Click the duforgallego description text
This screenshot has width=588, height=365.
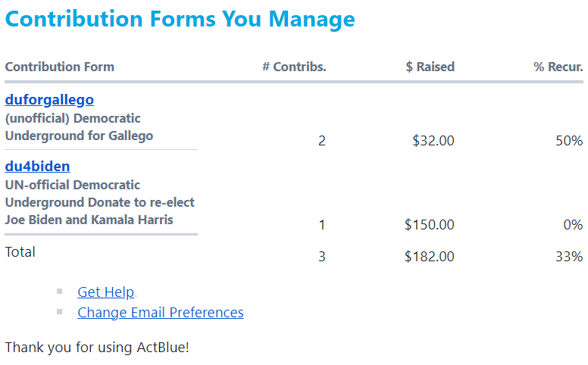[x=79, y=127]
